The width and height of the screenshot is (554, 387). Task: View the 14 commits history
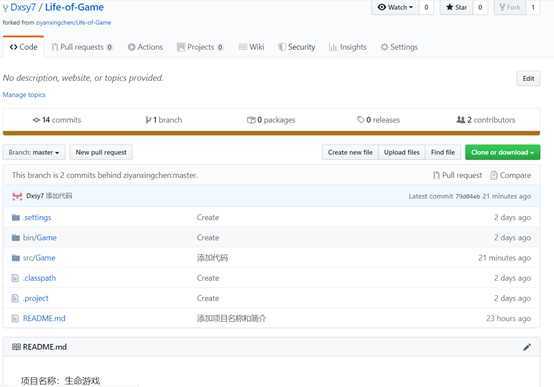pyautogui.click(x=57, y=120)
